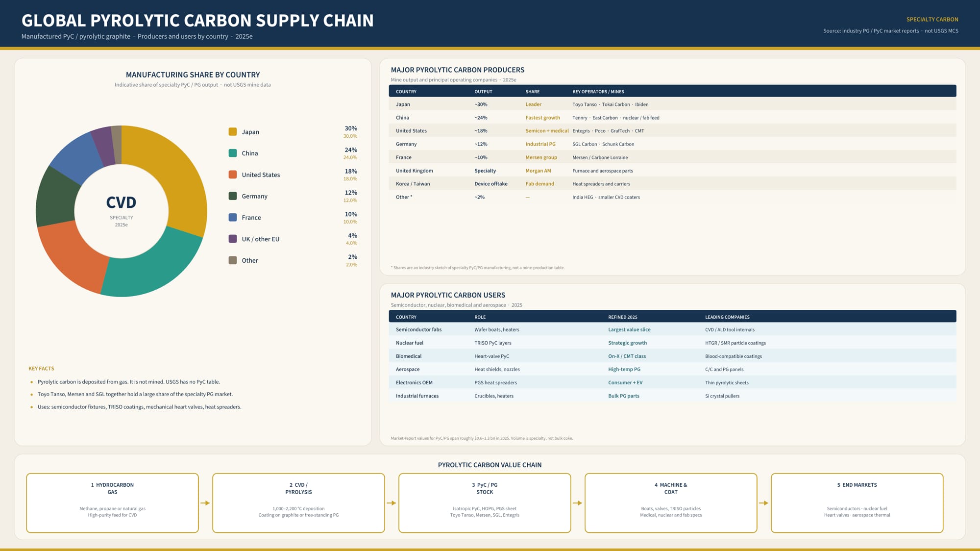Click the REFINED 2025 column header
Screen dimensions: 980x551
pos(623,317)
